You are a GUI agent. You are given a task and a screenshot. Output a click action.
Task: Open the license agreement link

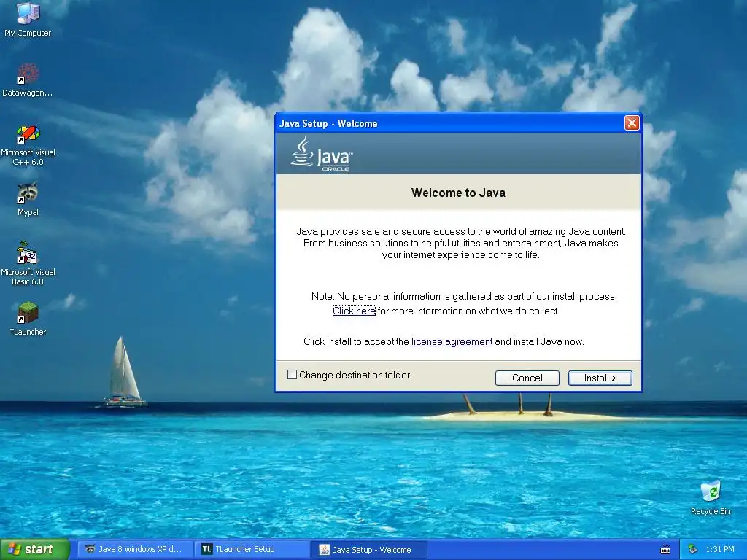(x=452, y=341)
